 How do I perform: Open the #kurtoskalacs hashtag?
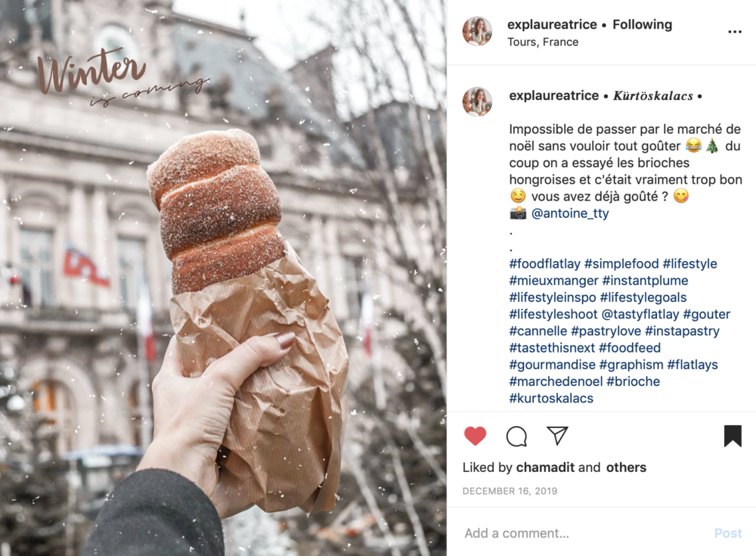click(551, 398)
